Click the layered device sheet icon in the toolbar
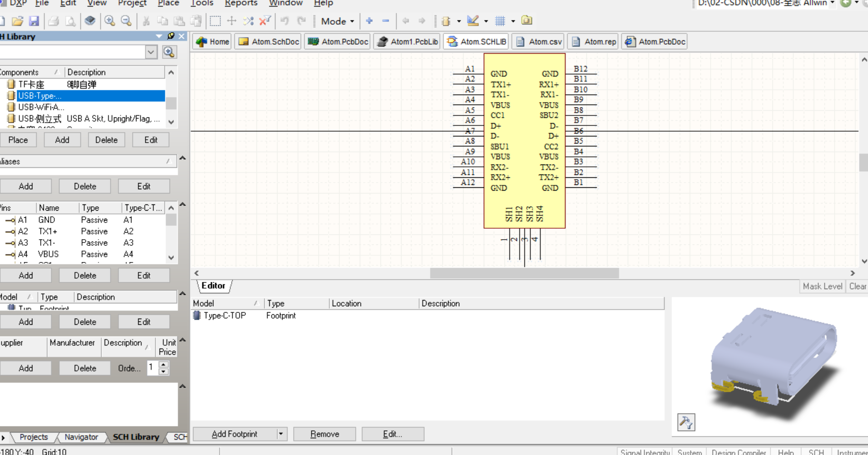868x455 pixels. 90,21
